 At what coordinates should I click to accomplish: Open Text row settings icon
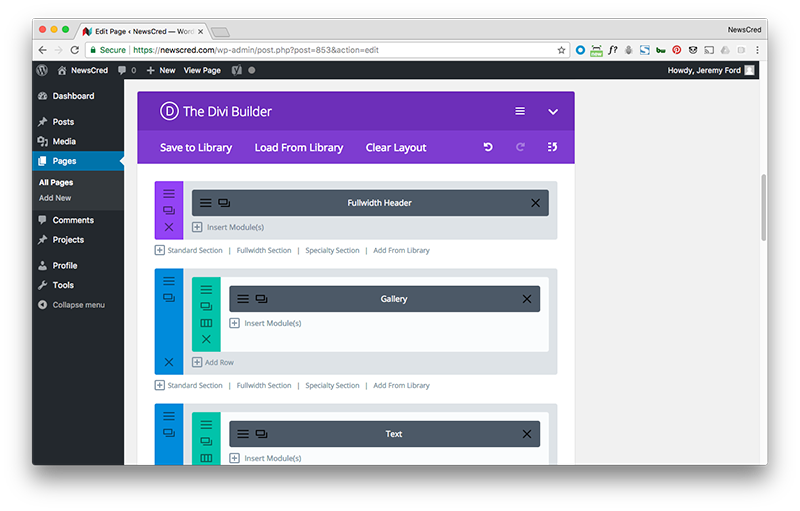(x=206, y=425)
